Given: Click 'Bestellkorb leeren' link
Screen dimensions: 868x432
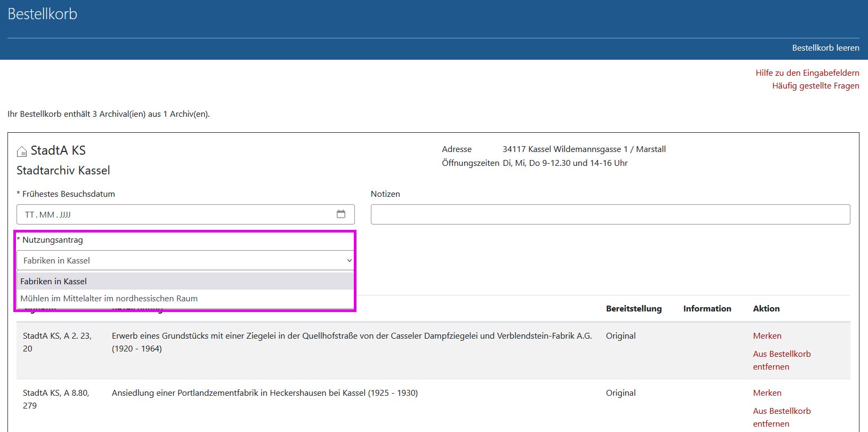Looking at the screenshot, I should pos(825,48).
